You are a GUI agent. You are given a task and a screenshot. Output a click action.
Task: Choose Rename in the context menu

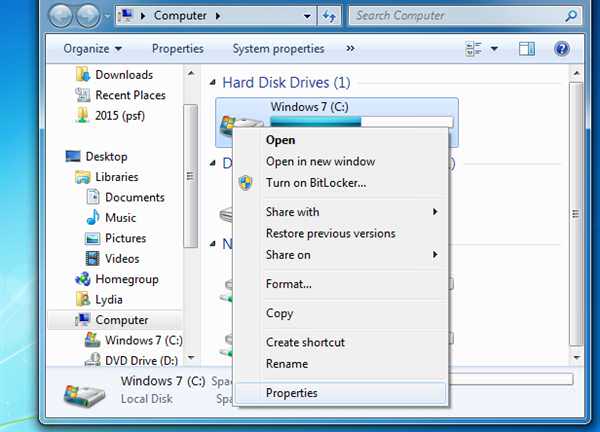[x=342, y=364]
